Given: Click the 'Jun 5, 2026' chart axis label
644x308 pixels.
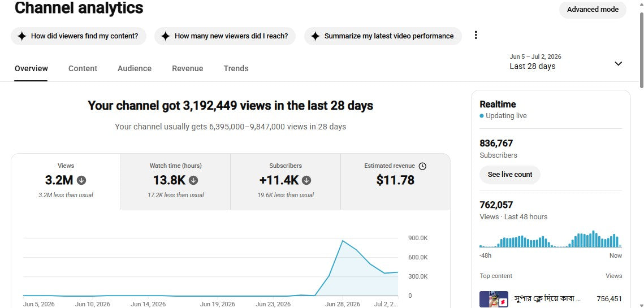Looking at the screenshot, I should (x=38, y=304).
